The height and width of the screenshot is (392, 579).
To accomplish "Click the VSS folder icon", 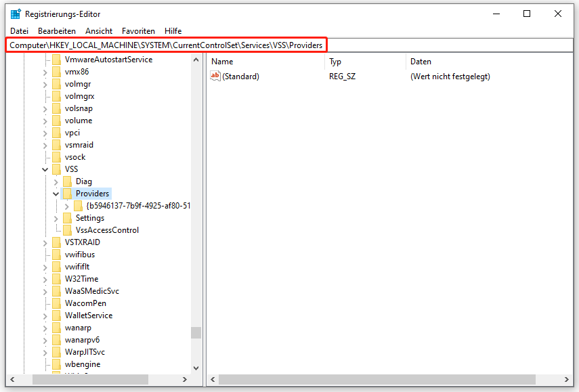I will click(56, 169).
